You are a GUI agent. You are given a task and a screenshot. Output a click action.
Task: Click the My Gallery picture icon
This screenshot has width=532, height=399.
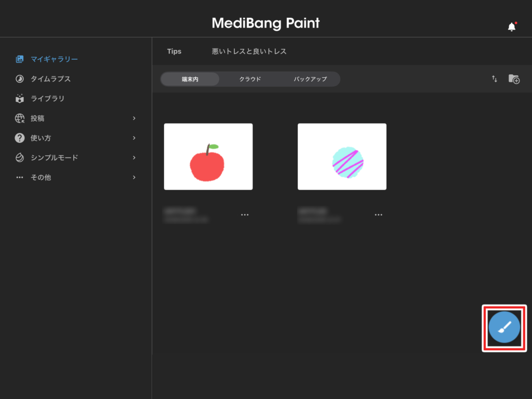[x=20, y=59]
